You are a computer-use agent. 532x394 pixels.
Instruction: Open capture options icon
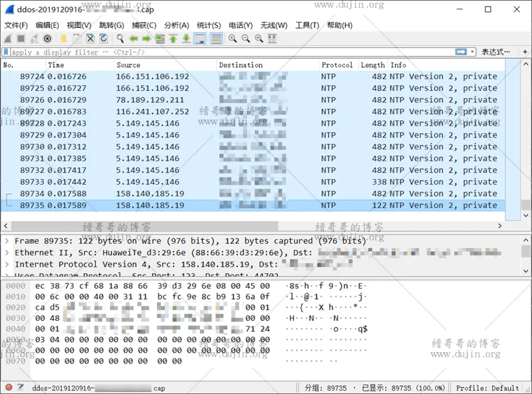click(47, 39)
